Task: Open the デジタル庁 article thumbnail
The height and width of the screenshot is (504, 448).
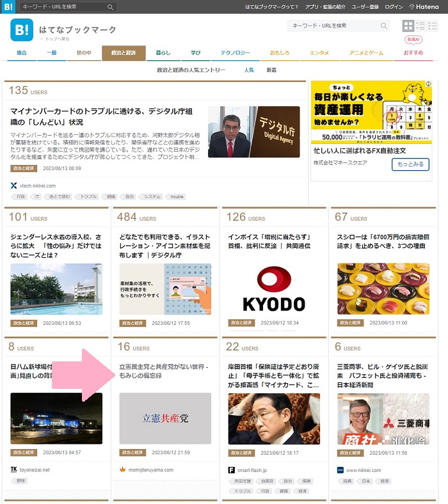Action: (x=253, y=132)
